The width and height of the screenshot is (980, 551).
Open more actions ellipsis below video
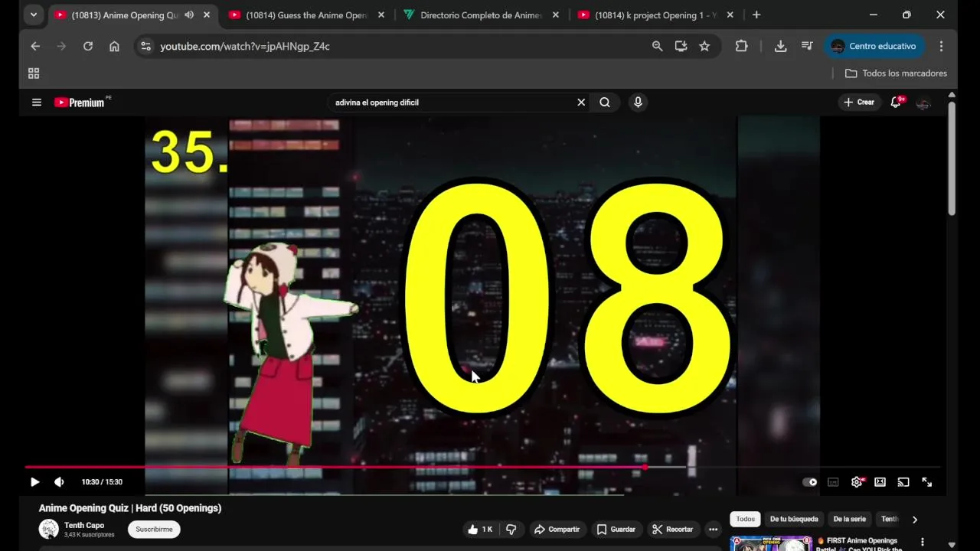tap(713, 530)
